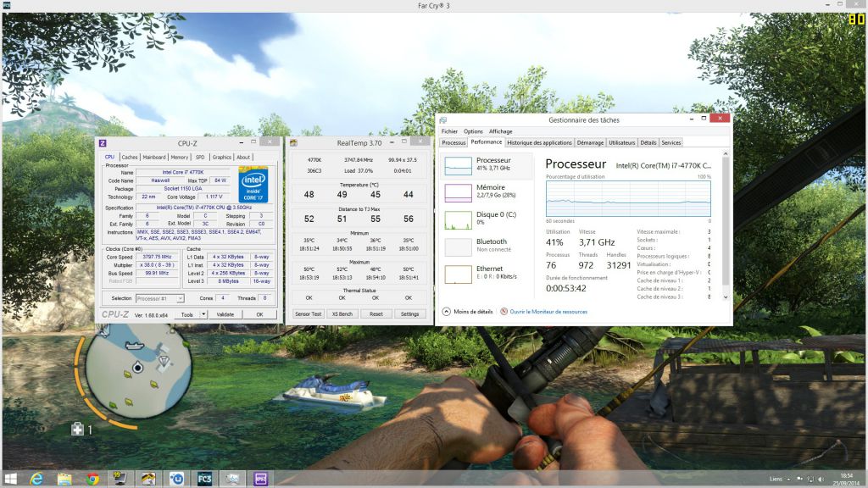Click Tools button in CPU-Z
868x488 pixels.
[x=187, y=314]
